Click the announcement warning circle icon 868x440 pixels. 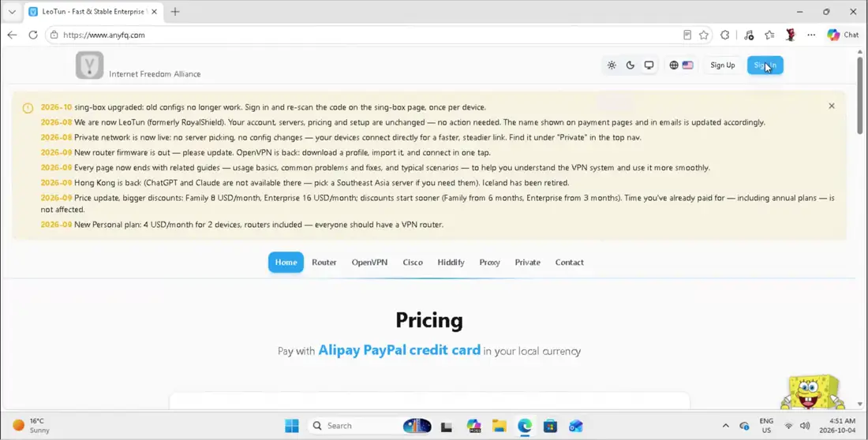(x=28, y=108)
